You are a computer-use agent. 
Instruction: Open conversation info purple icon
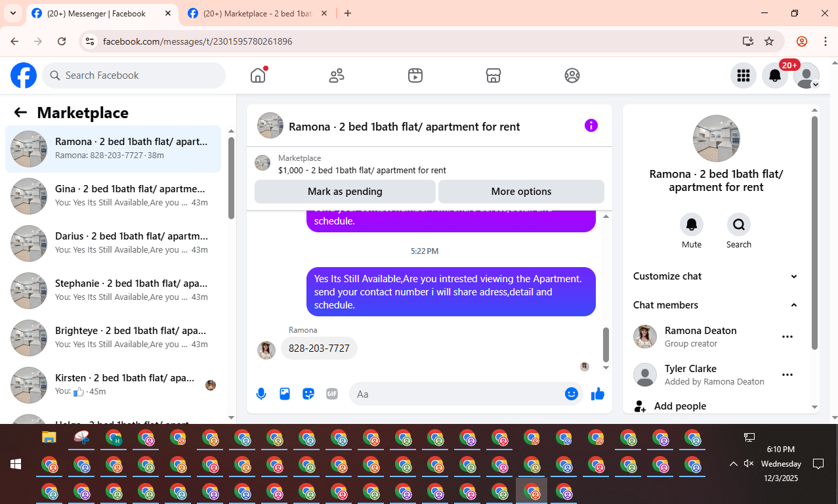591,125
